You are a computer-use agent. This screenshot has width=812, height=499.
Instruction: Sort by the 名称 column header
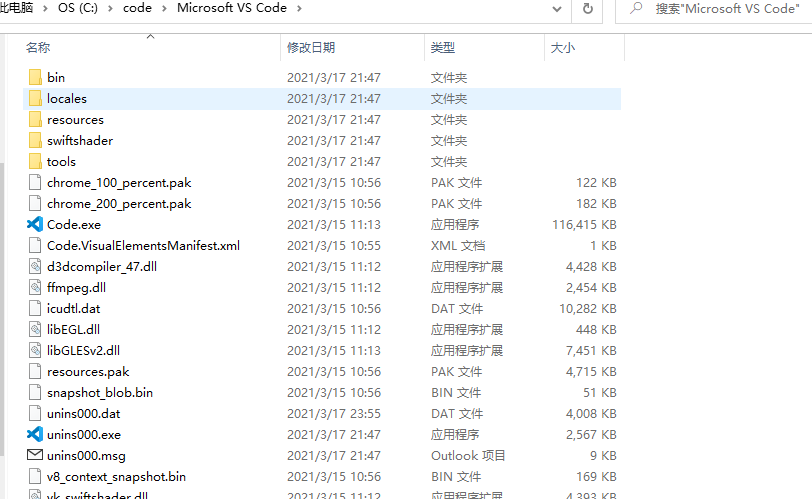[x=38, y=48]
